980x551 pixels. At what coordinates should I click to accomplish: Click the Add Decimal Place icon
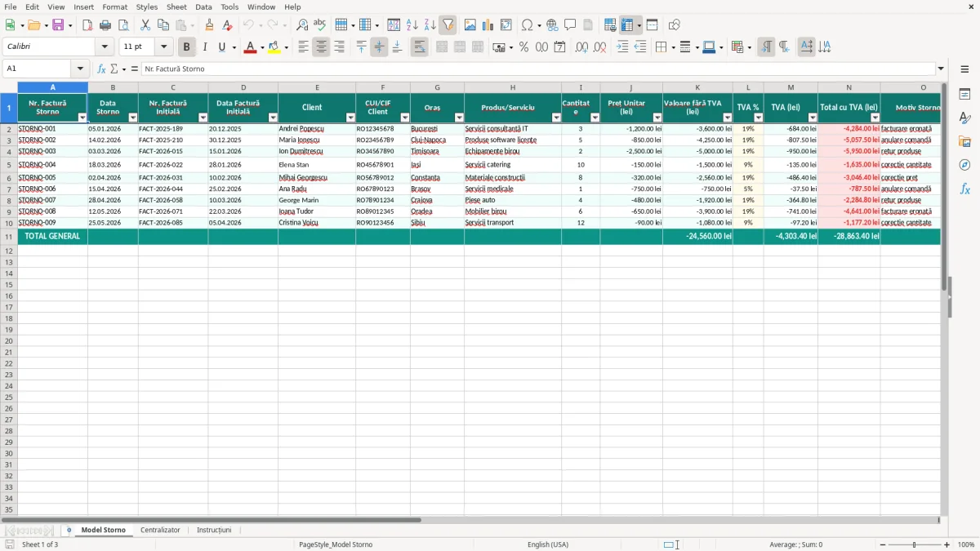581,47
